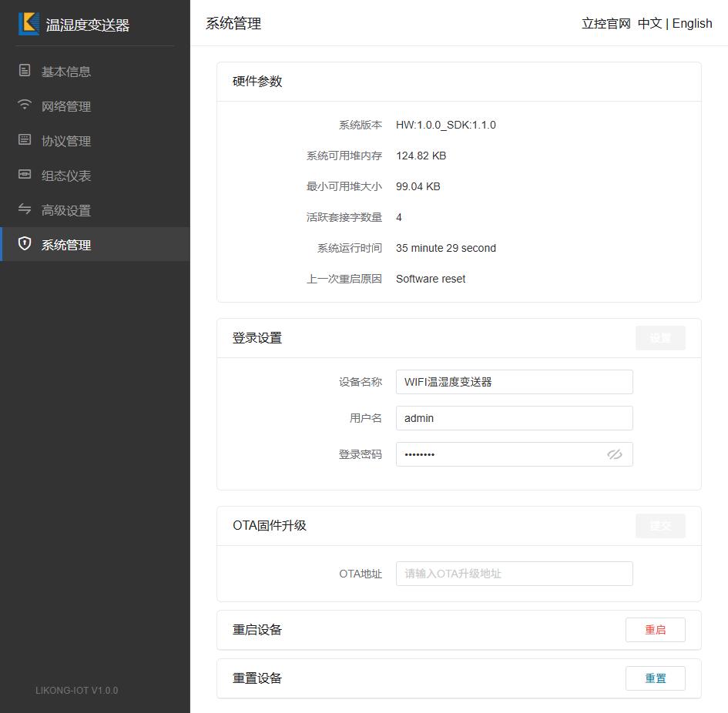Click the 组态仪表 gauge icon

[x=25, y=175]
